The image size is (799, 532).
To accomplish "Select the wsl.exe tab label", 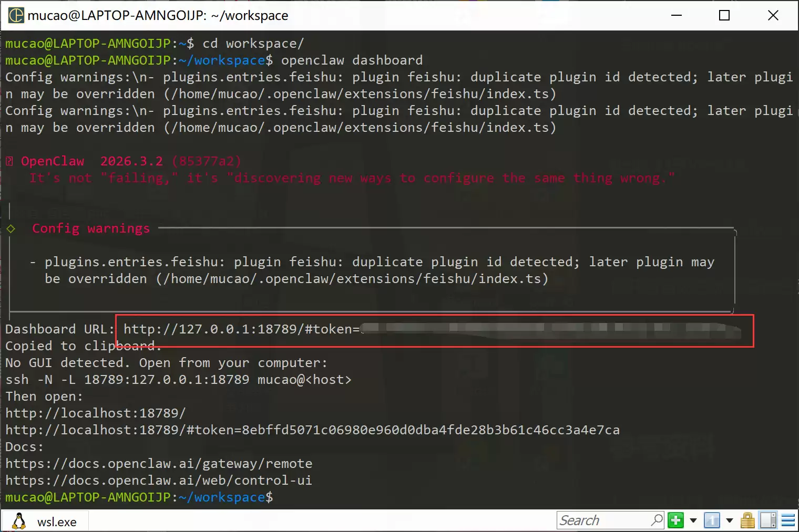I will coord(57,522).
